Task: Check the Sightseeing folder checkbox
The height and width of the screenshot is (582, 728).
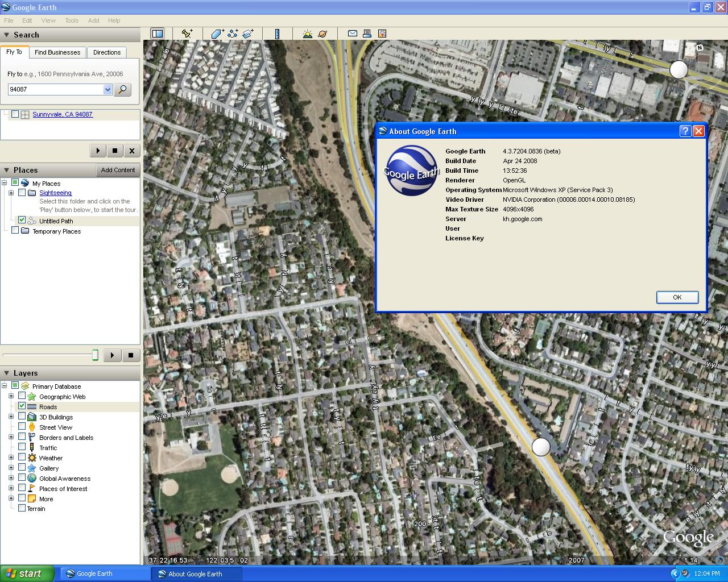Action: [22, 193]
